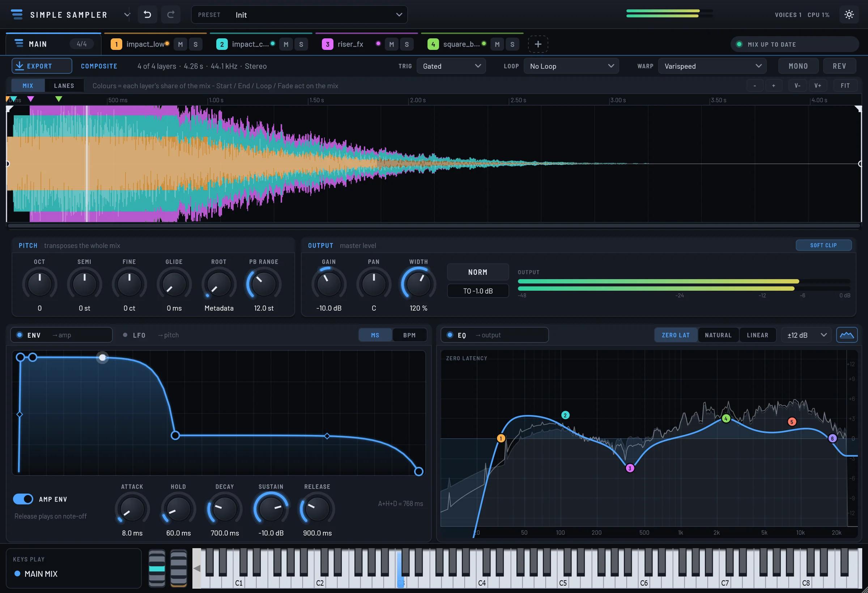Click the redo arrow icon
Viewport: 868px width, 593px height.
tap(171, 14)
